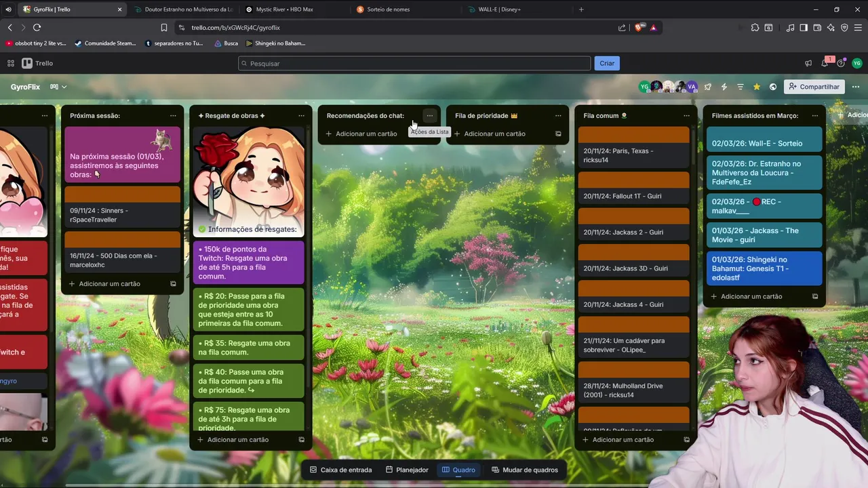Open Recomendações do chat list actions

pyautogui.click(x=429, y=116)
